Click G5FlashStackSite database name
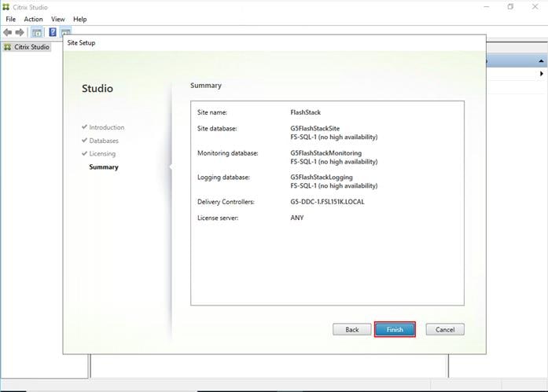548x392 pixels. tap(315, 129)
